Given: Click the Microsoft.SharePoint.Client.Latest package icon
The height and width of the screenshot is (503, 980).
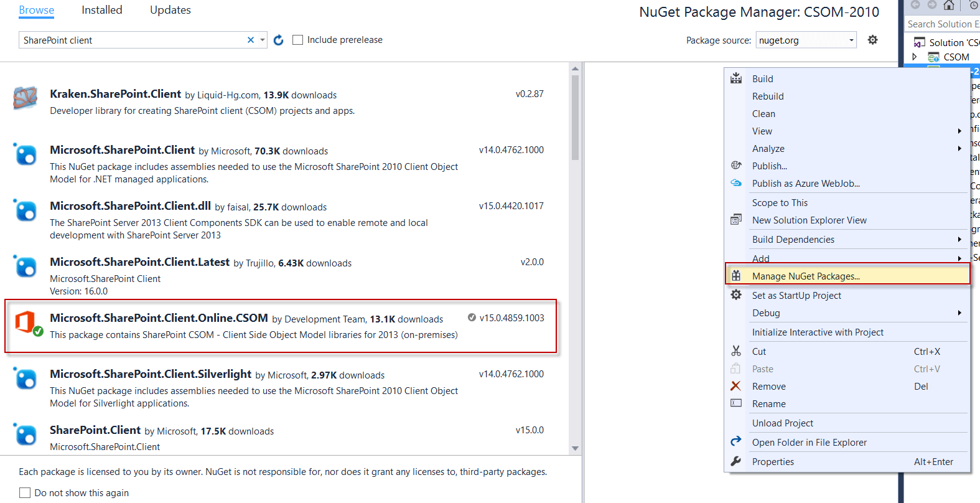Looking at the screenshot, I should click(x=26, y=266).
